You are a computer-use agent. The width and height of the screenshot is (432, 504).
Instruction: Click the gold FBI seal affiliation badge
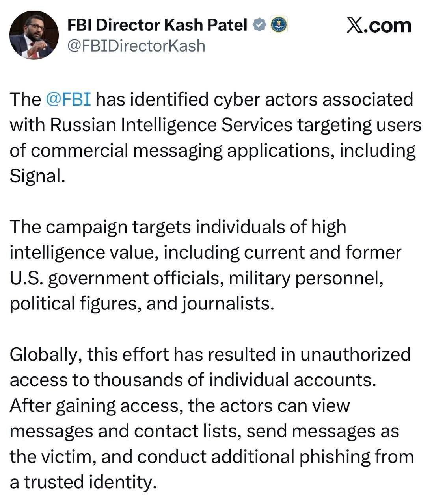click(x=279, y=26)
